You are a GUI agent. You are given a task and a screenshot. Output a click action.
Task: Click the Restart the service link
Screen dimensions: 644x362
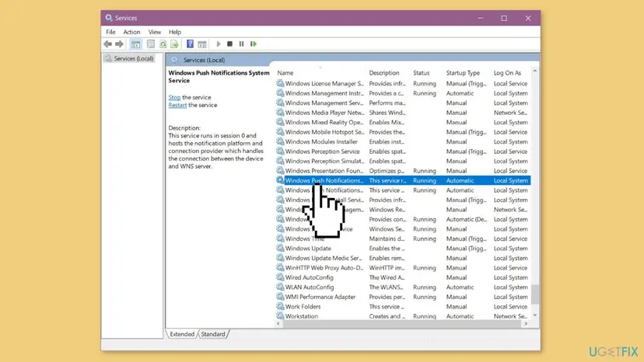point(177,105)
